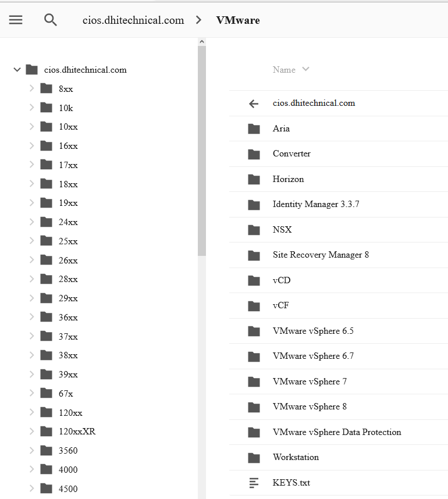
Task: Expand the 17xx tree folder
Action: point(31,165)
